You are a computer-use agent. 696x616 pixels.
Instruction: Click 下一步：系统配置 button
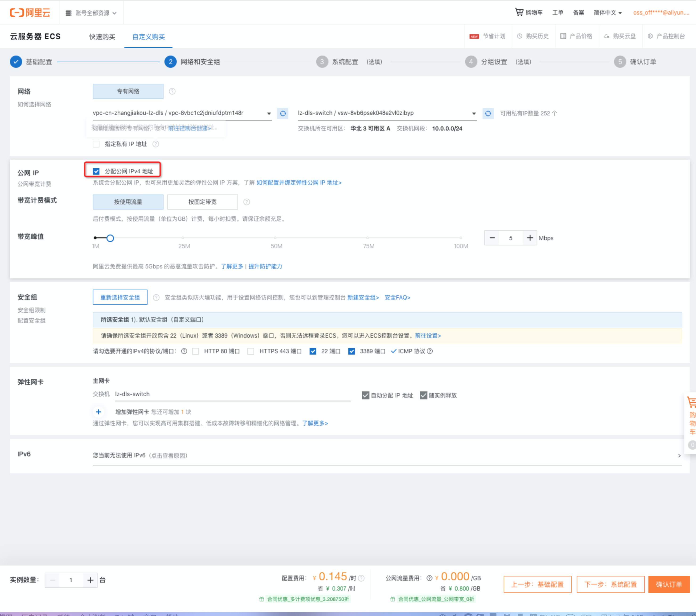tap(610, 584)
